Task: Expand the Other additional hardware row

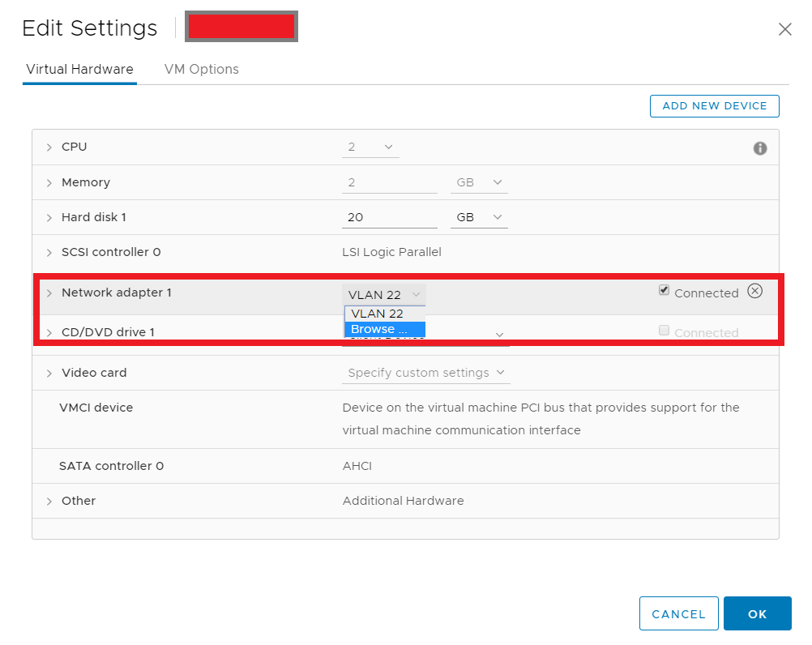Action: click(x=49, y=502)
